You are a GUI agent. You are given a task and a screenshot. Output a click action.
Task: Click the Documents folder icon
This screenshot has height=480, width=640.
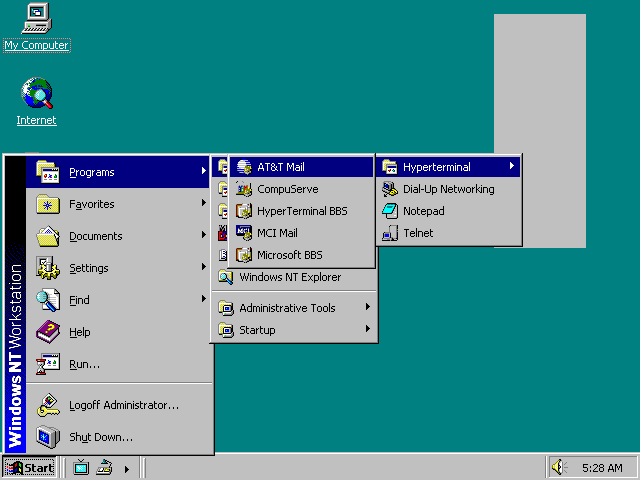[48, 236]
